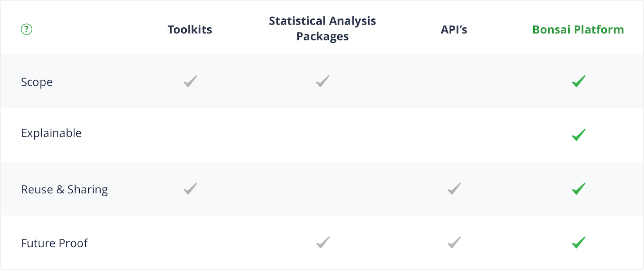Image resolution: width=644 pixels, height=270 pixels.
Task: Select the Toolkits column header
Action: [190, 30]
